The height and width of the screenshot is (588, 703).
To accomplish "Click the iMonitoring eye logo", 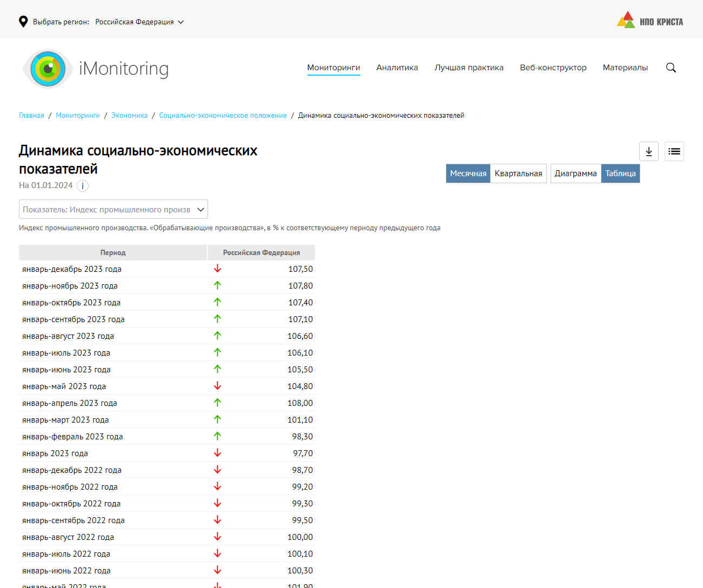I will [48, 69].
